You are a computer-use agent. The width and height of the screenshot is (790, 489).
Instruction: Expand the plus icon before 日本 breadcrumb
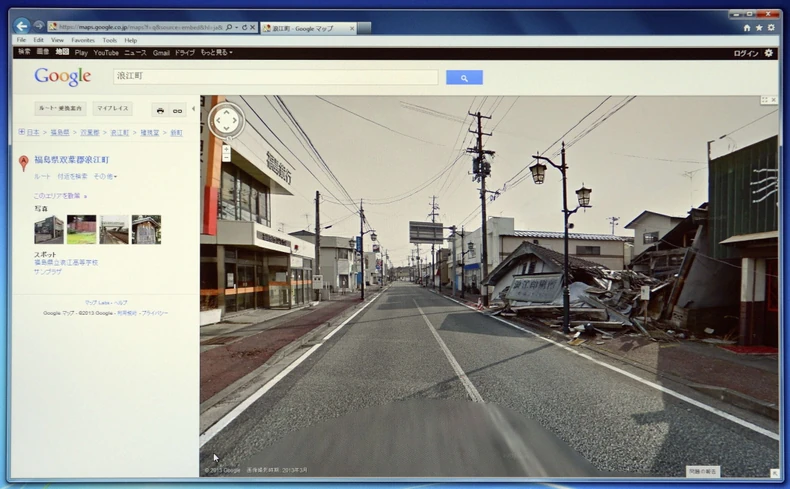pos(21,132)
